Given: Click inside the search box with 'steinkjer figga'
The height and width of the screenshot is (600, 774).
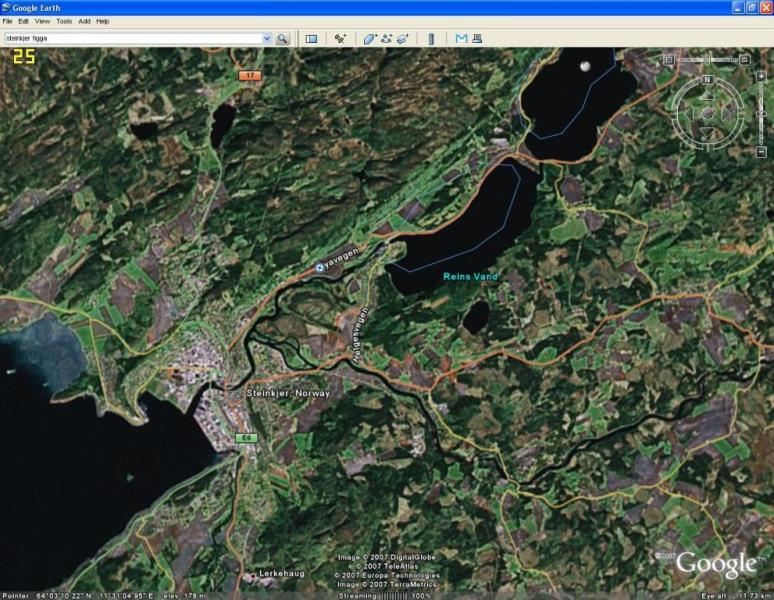Looking at the screenshot, I should [x=132, y=38].
